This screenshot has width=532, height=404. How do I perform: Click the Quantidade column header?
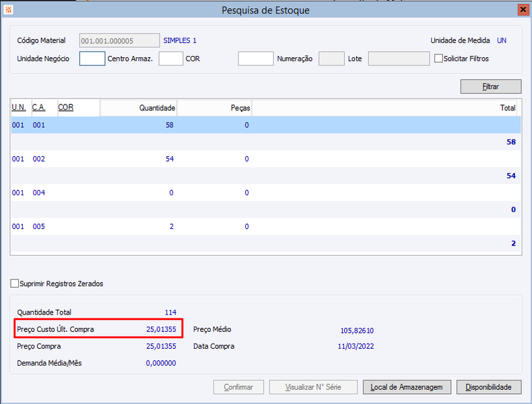[139, 108]
